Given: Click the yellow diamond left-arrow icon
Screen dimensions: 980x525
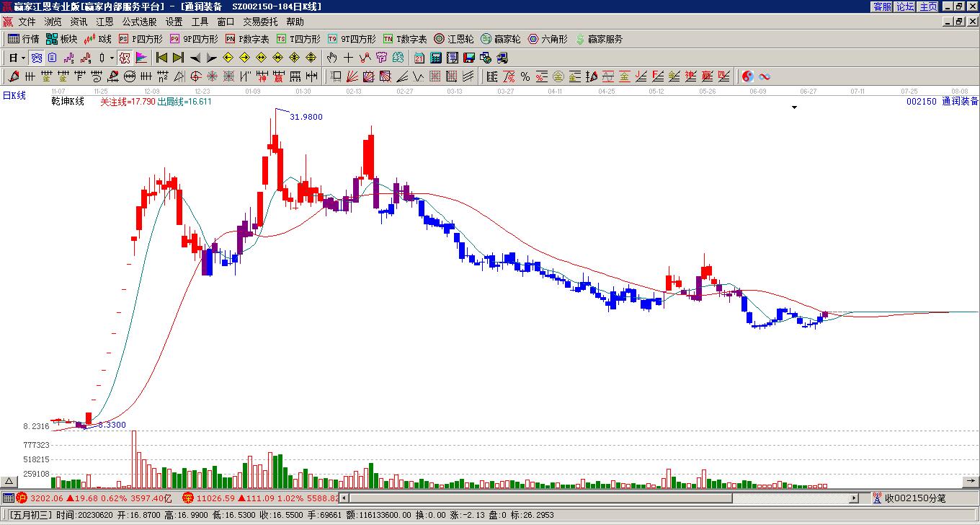Looking at the screenshot, I should coord(228,58).
